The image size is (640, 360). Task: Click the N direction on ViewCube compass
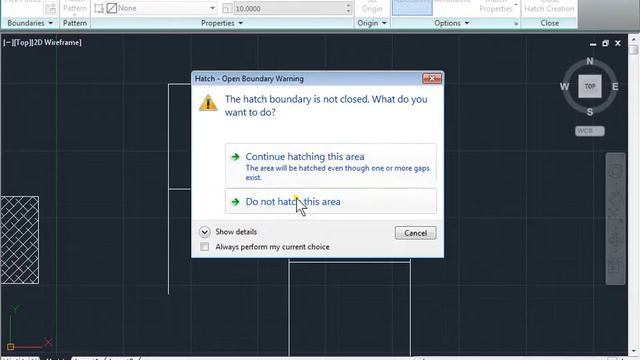590,61
